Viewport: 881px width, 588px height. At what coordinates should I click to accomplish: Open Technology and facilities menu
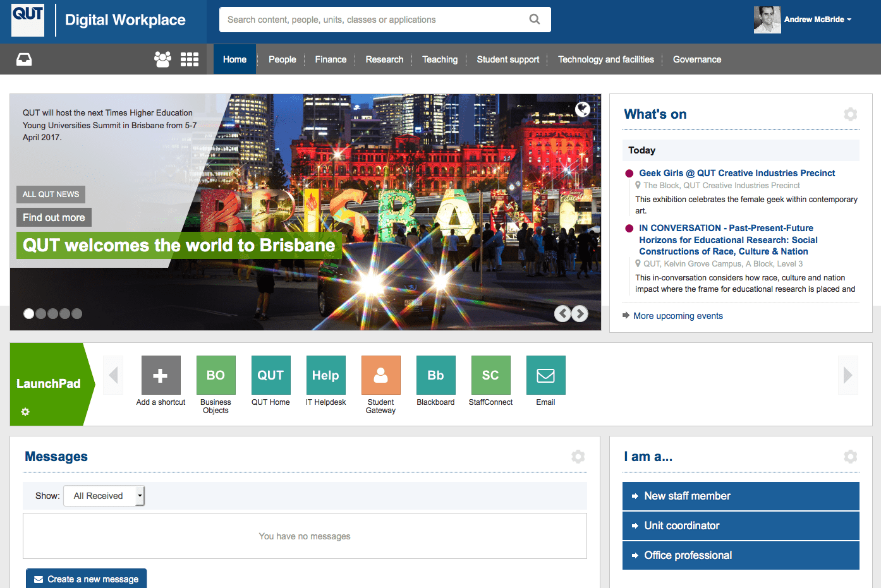pos(606,59)
